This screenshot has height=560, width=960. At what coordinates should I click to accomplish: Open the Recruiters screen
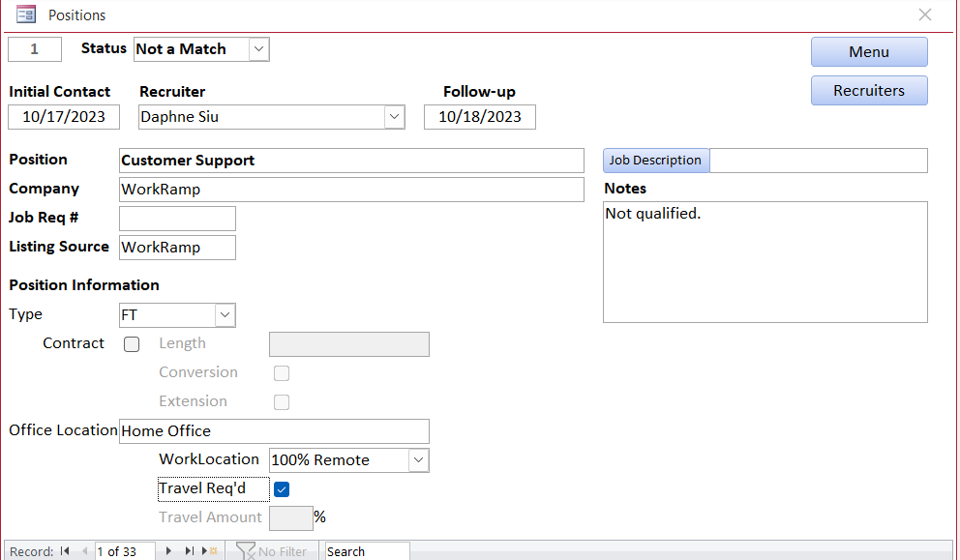pos(868,91)
